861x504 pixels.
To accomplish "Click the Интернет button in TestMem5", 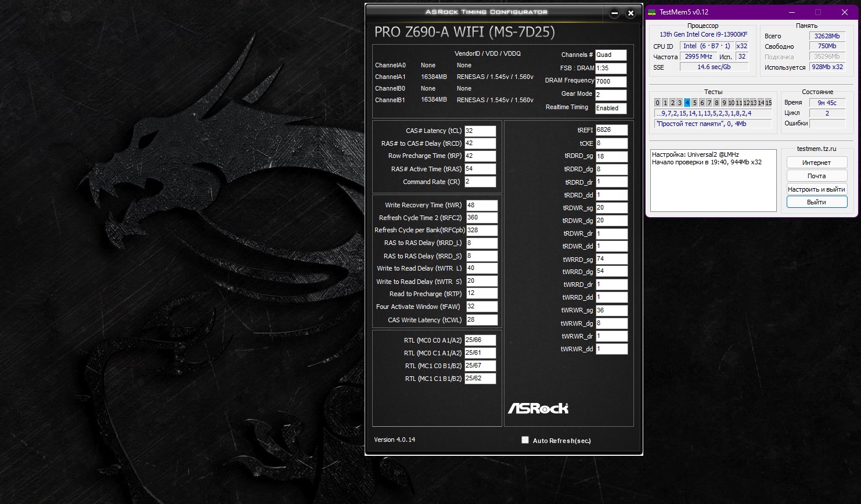I will 817,163.
